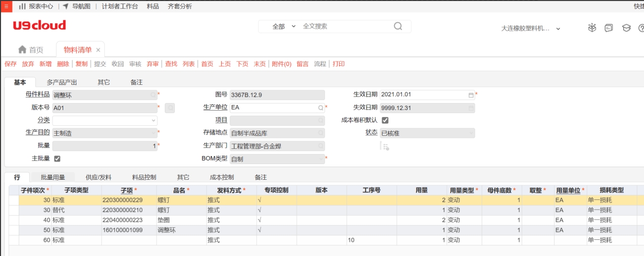Open 附件(0) attachments

coord(282,64)
